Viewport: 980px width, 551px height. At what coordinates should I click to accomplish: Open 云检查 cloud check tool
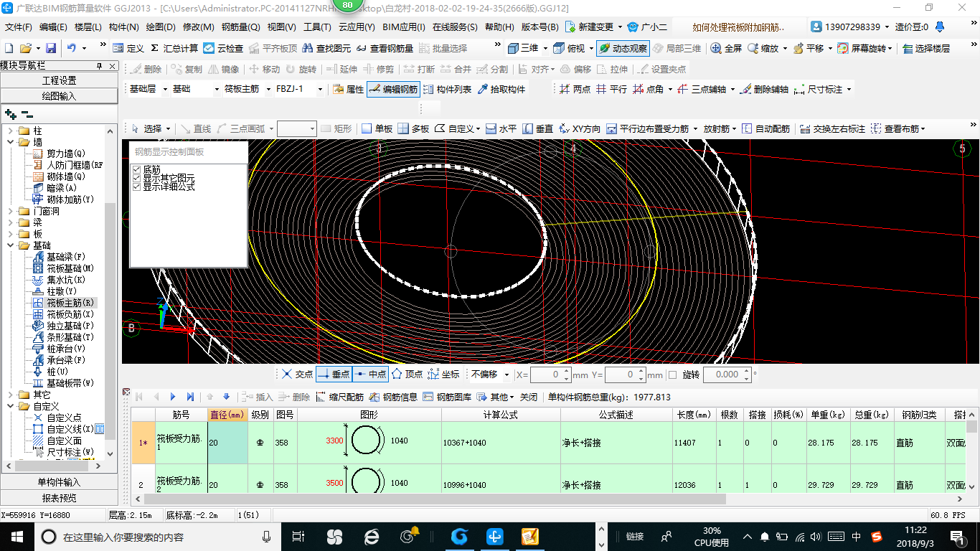click(223, 48)
